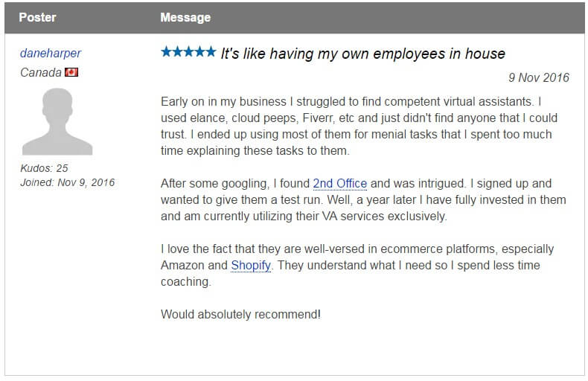Click the fourth blue rating star

click(x=200, y=52)
